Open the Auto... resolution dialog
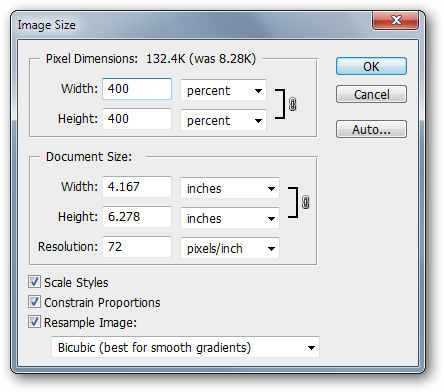Screen dimensions: 444x392 tap(371, 129)
